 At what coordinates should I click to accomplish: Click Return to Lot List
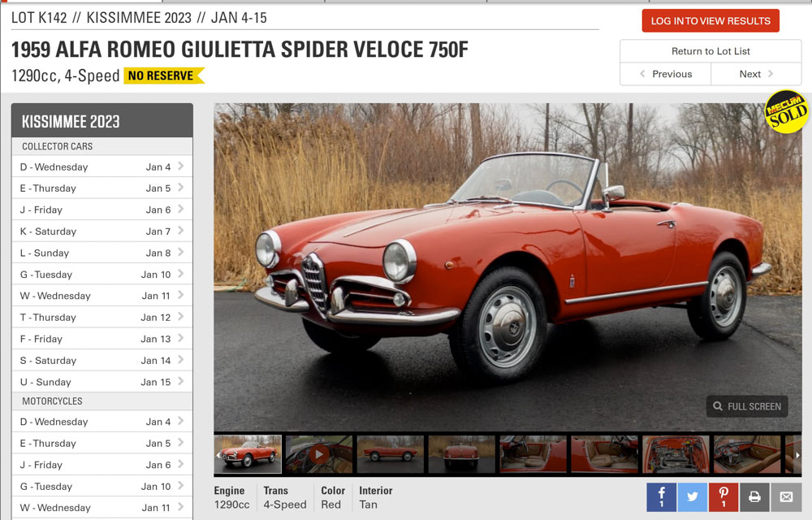[x=710, y=51]
